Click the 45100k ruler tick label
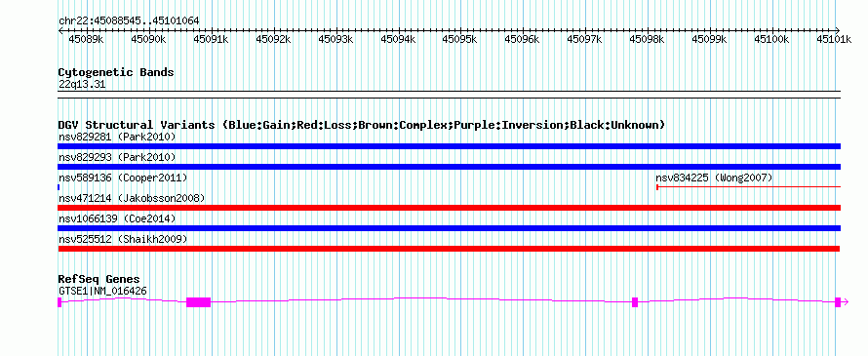Screen dimensions: 868x356 coord(772,39)
